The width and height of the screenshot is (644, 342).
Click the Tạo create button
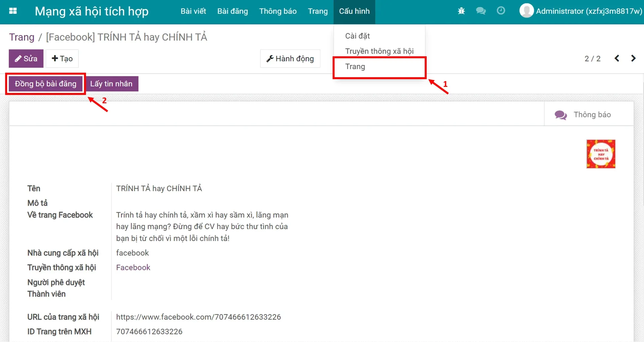click(x=62, y=59)
